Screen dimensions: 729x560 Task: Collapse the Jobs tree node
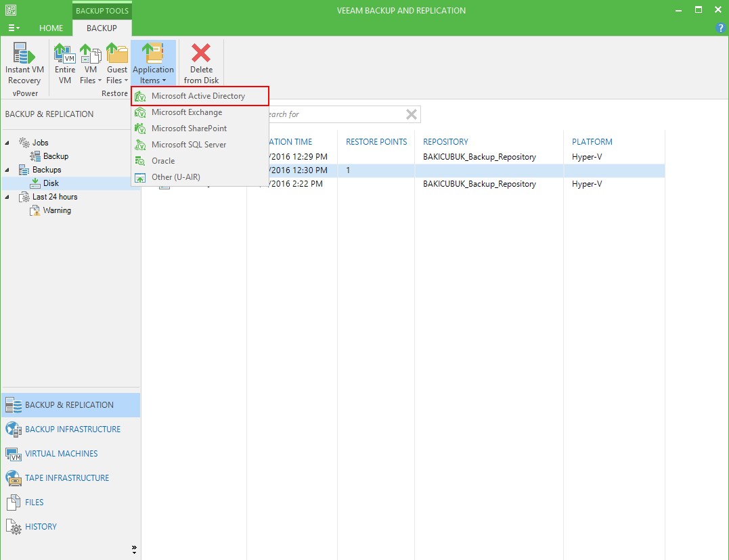click(7, 143)
